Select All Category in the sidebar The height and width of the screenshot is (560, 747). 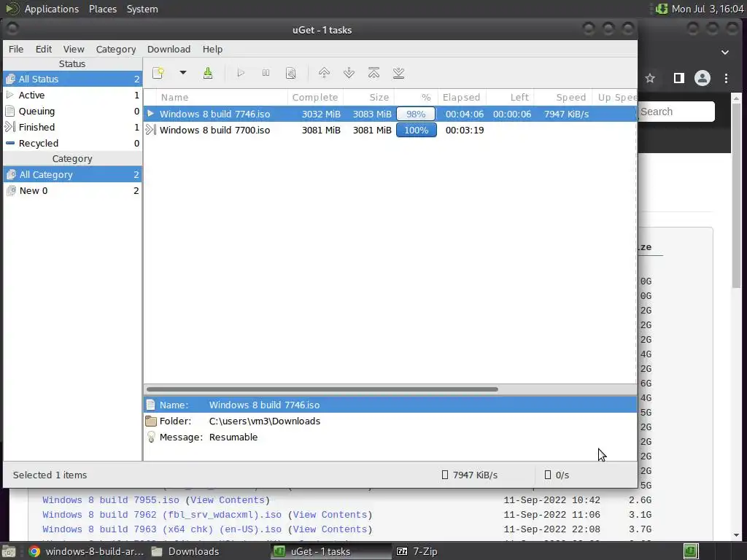click(x=72, y=175)
